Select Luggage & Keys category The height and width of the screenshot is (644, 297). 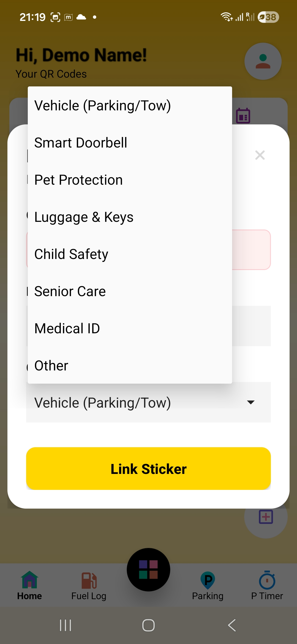(84, 217)
